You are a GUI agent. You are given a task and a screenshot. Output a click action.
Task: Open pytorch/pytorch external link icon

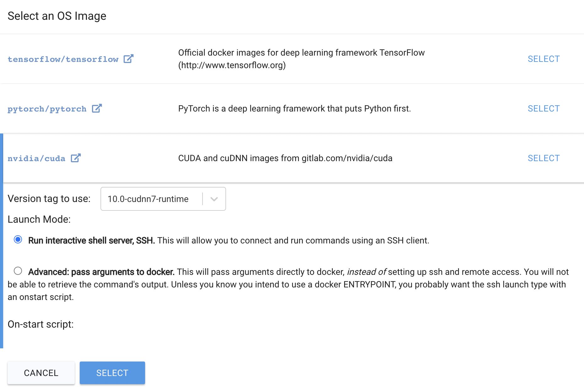pyautogui.click(x=97, y=108)
